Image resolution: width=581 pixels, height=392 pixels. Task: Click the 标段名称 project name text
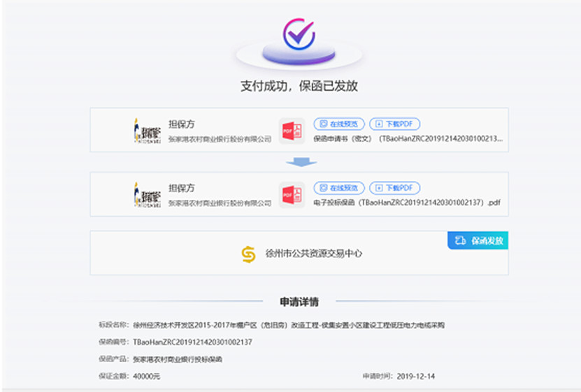click(x=288, y=325)
